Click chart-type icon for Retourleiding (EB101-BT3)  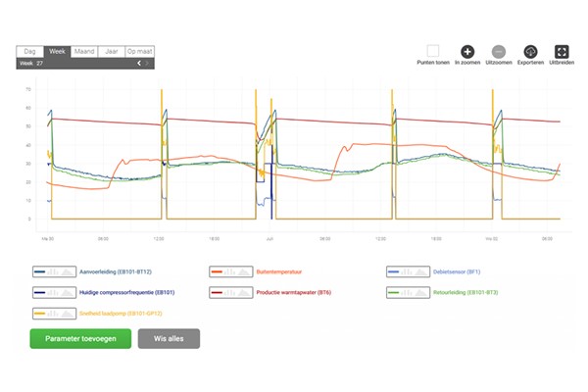point(408,292)
